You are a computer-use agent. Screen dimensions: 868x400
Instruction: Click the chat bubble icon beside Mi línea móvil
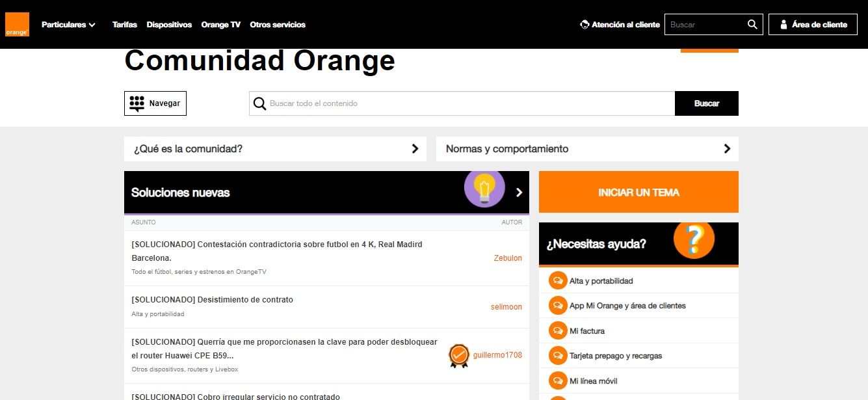tap(558, 380)
